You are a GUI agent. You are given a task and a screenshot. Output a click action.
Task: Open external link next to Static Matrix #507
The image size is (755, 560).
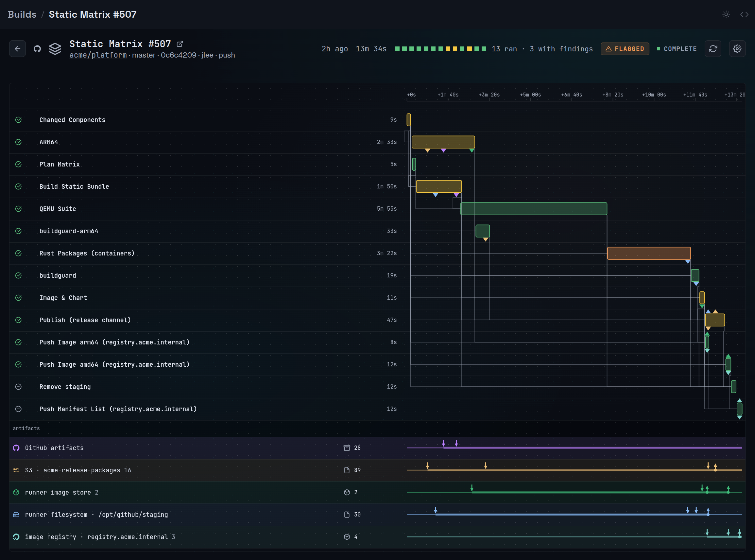pyautogui.click(x=180, y=44)
